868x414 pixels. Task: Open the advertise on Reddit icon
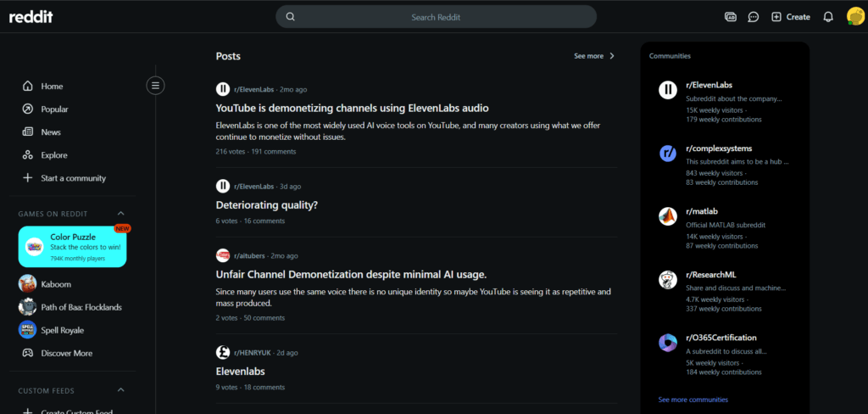[x=730, y=17]
